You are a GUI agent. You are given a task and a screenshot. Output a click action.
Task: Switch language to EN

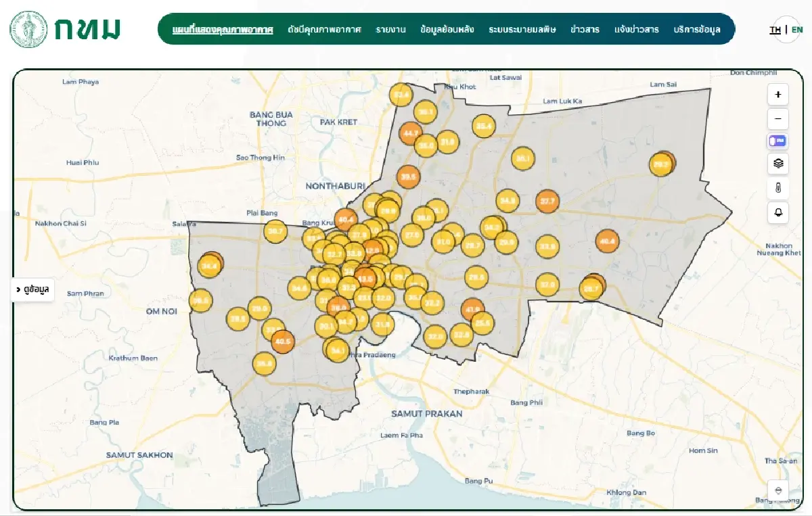click(x=797, y=30)
